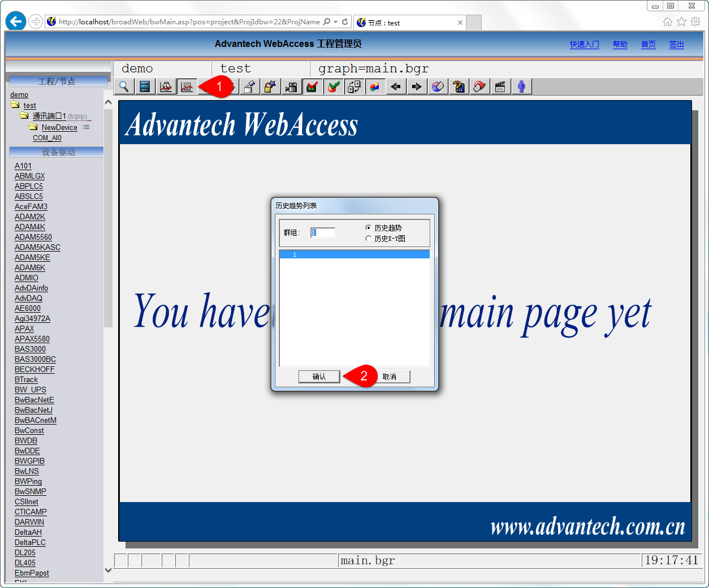The height and width of the screenshot is (588, 709).
Task: Click the 群组 number input field
Action: [323, 232]
